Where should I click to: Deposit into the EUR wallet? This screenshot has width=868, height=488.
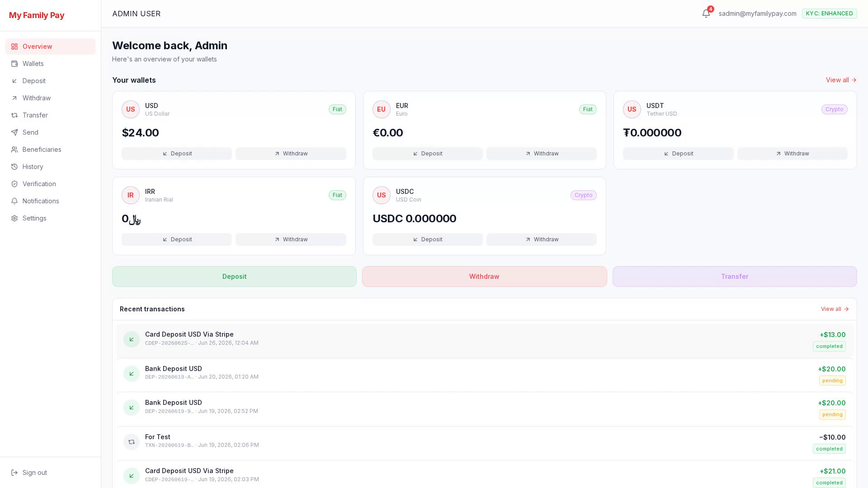pos(427,154)
